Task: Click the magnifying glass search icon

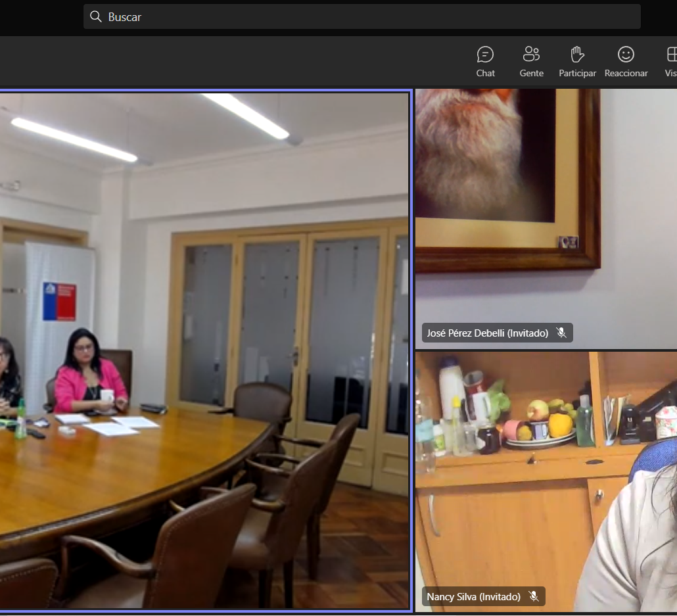Action: tap(96, 16)
